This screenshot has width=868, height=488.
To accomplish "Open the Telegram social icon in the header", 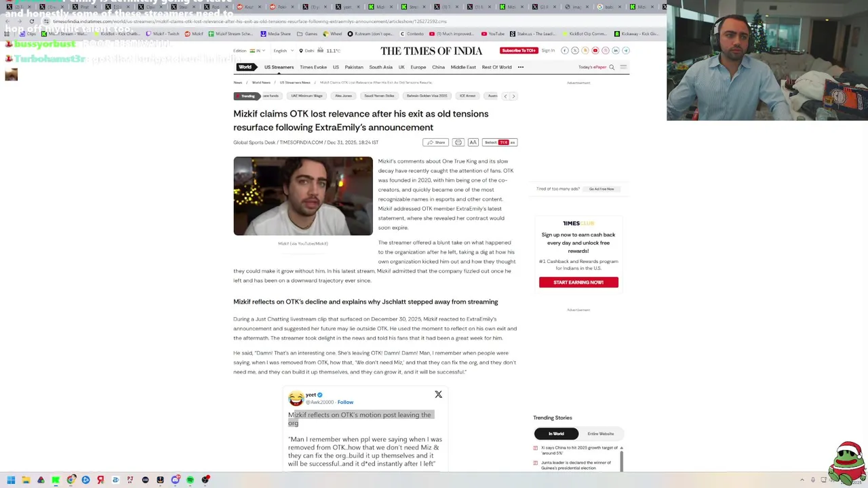I will point(626,51).
